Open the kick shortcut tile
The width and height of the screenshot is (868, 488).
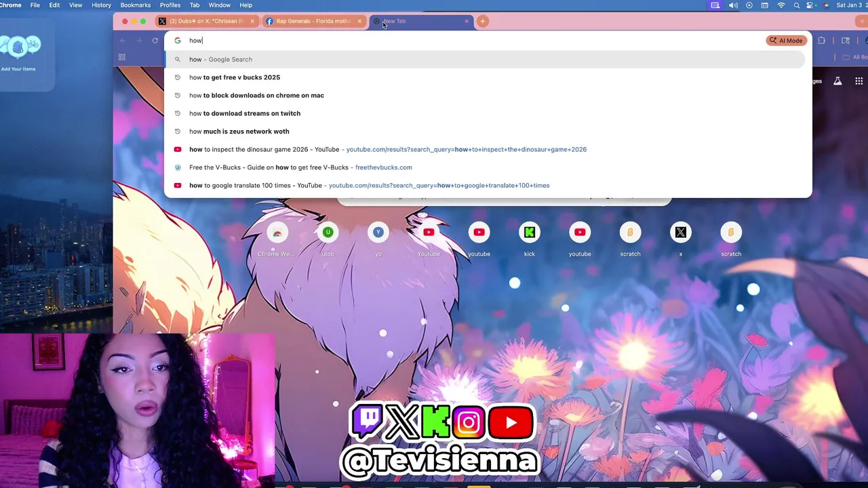click(x=530, y=239)
